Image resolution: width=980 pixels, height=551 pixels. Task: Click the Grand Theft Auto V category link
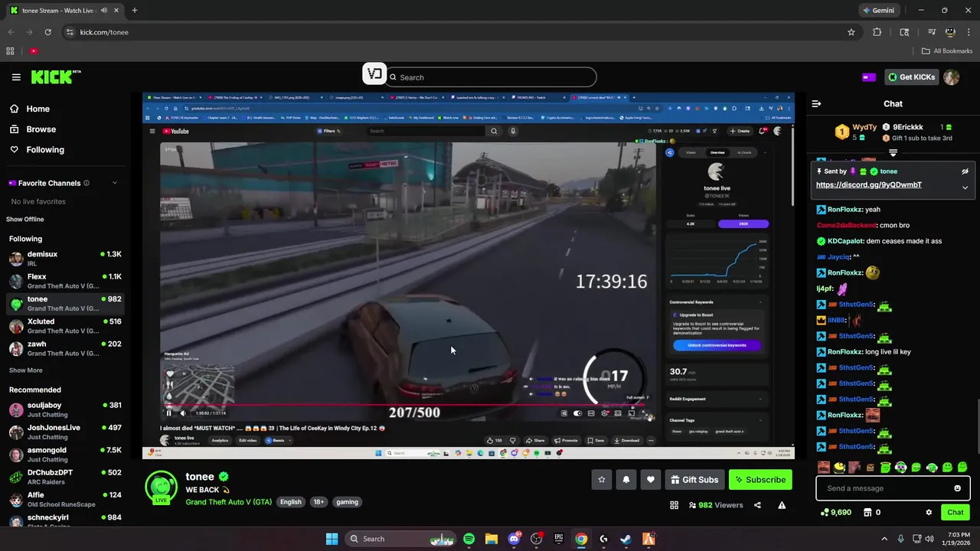coord(228,502)
